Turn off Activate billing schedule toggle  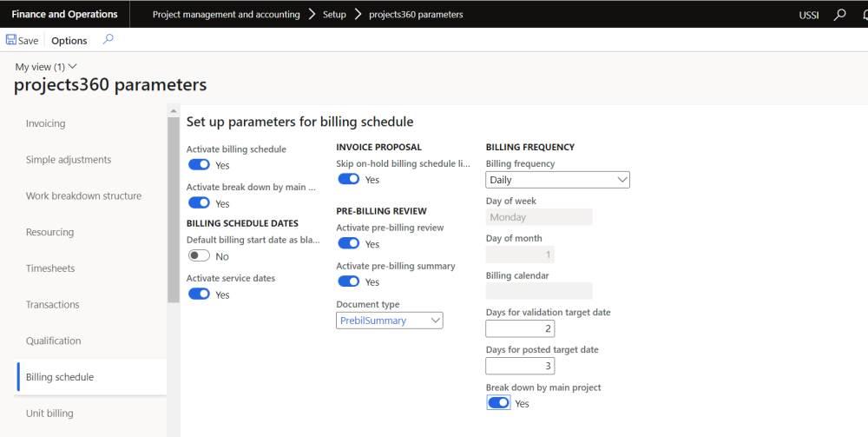[x=199, y=164]
